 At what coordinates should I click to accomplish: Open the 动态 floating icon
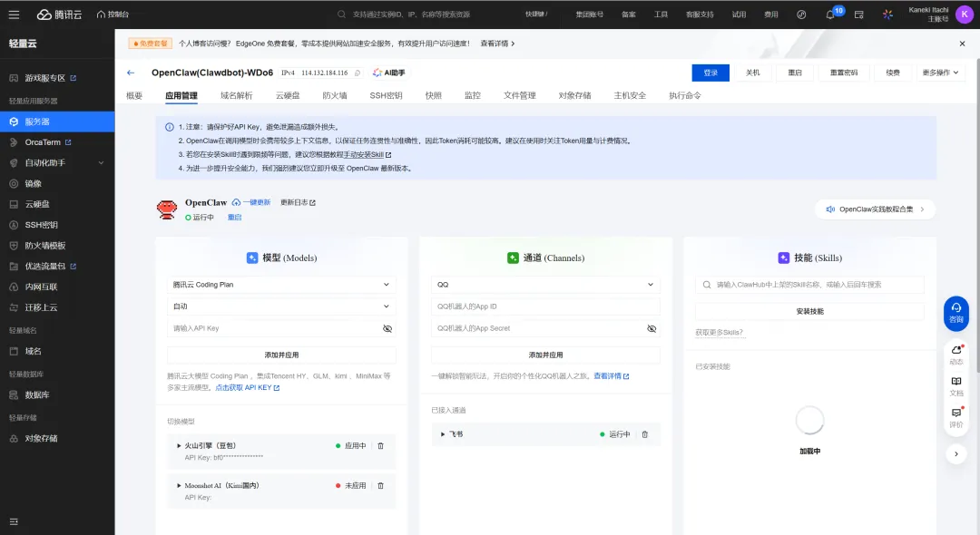pos(956,355)
